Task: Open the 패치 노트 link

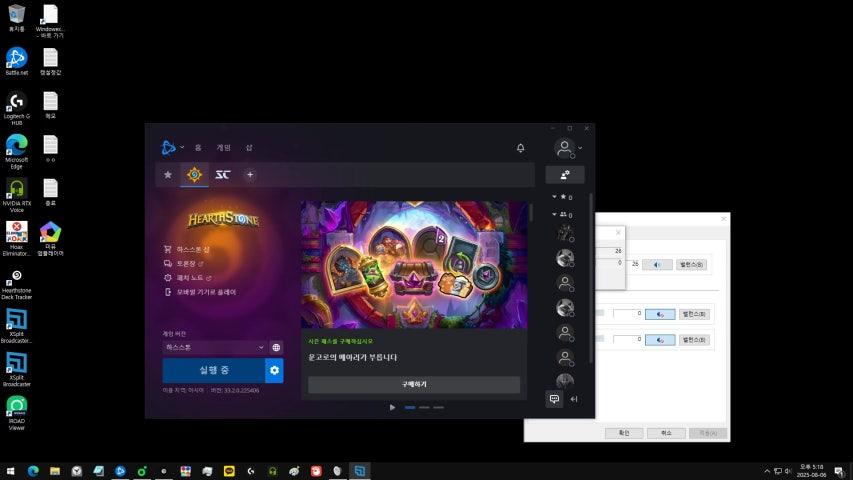Action: [x=187, y=278]
